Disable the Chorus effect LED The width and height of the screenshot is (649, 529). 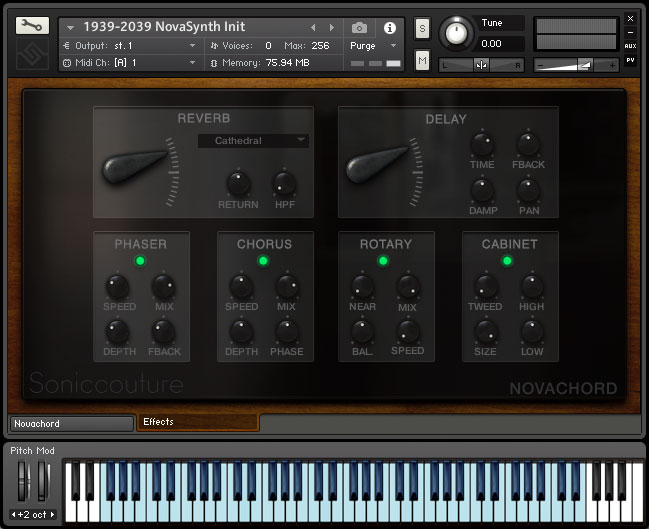coord(264,261)
